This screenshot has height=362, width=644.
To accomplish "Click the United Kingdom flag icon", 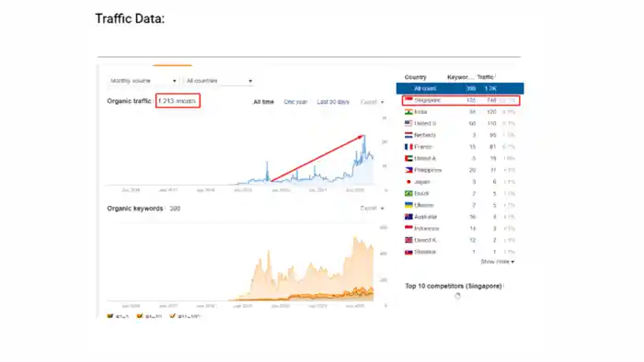I will point(408,240).
